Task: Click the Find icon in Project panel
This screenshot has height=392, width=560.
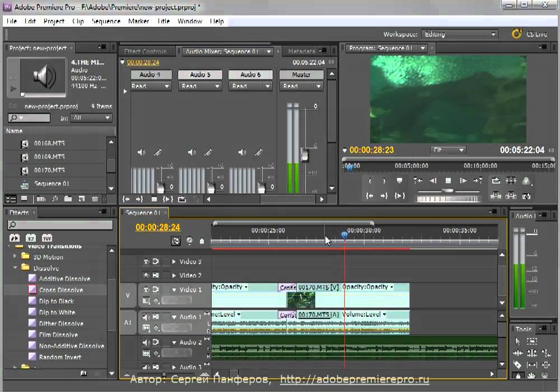Action: (x=55, y=199)
